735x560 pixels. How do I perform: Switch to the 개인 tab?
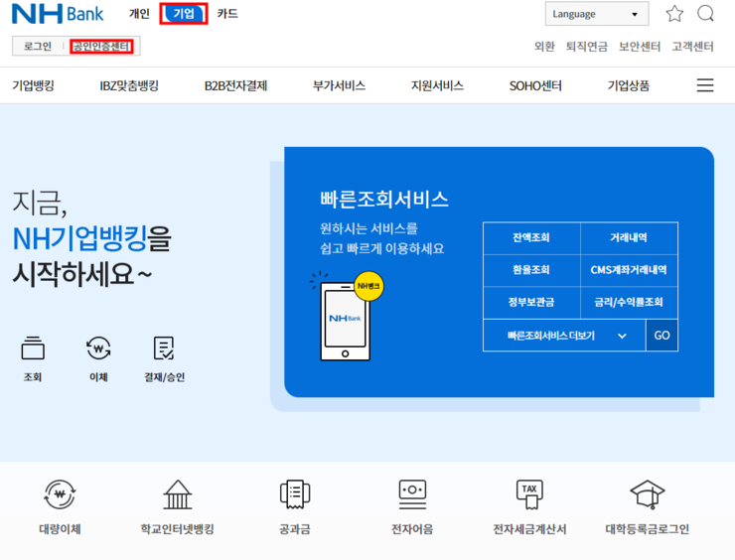pyautogui.click(x=139, y=14)
